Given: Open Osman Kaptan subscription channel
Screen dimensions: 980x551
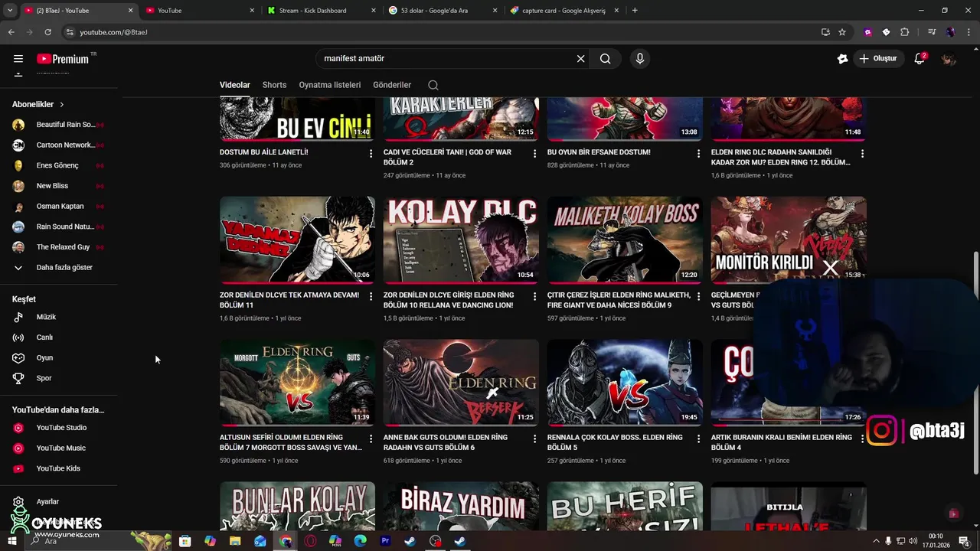Looking at the screenshot, I should [x=59, y=206].
